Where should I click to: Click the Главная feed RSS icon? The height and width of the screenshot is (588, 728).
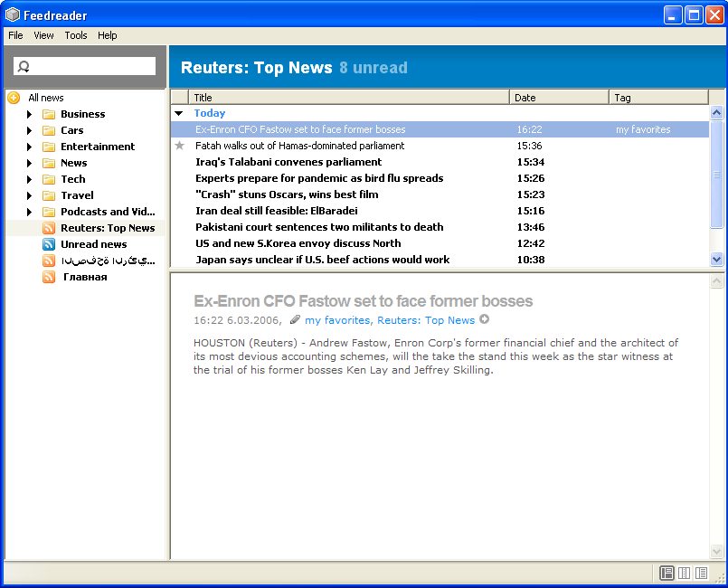(48, 277)
